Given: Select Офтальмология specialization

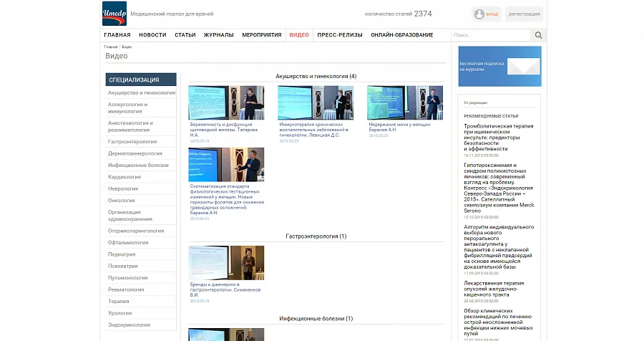Looking at the screenshot, I should coord(128,243).
